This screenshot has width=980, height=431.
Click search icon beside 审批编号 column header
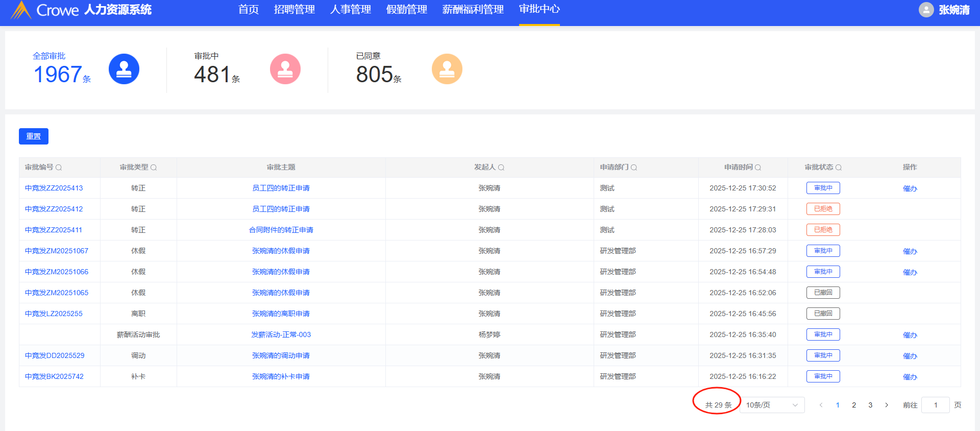(x=59, y=167)
